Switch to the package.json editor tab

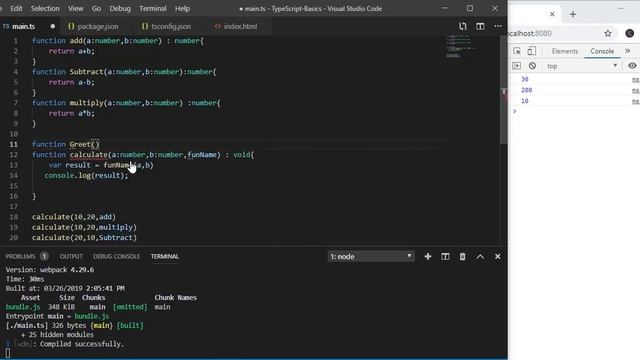98,26
